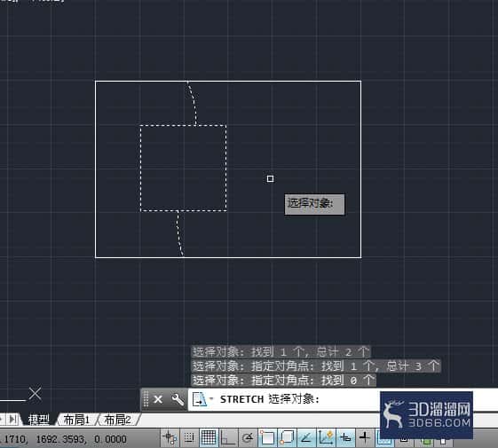Toggle Dynamic Input icon

[x=345, y=438]
